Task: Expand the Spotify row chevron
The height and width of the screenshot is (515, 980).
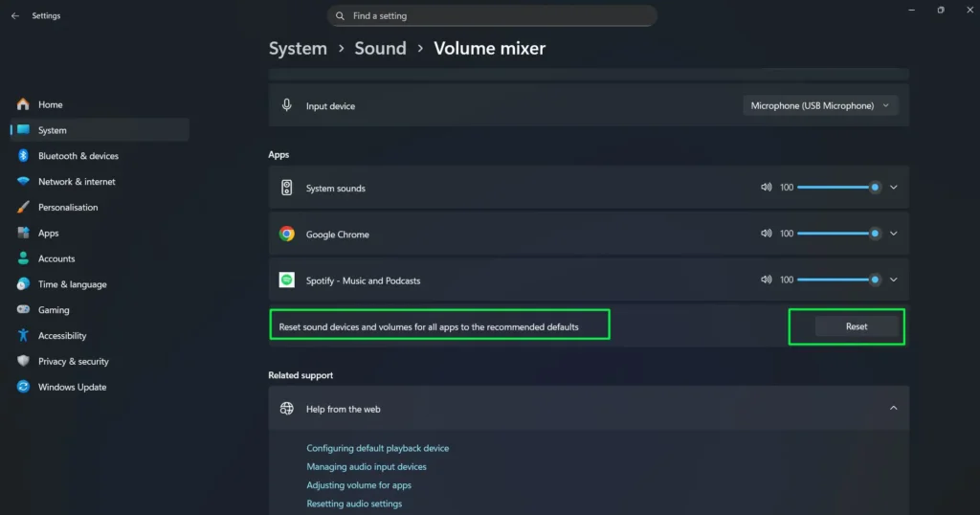Action: point(894,280)
